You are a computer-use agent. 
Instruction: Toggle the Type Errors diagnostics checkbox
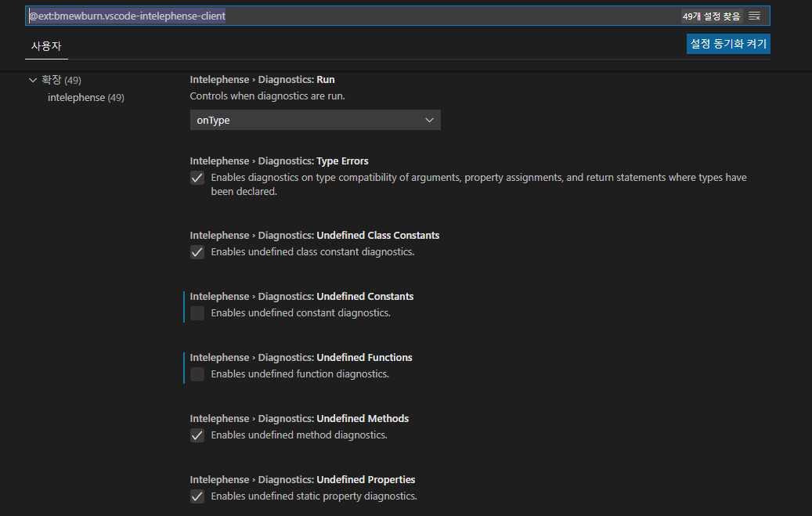tap(197, 178)
